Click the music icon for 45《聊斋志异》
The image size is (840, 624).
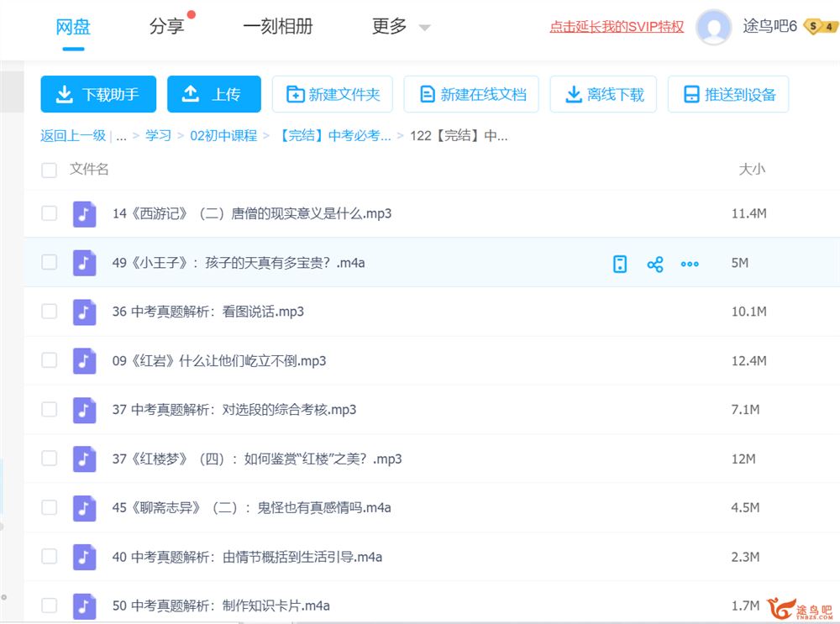[x=84, y=508]
